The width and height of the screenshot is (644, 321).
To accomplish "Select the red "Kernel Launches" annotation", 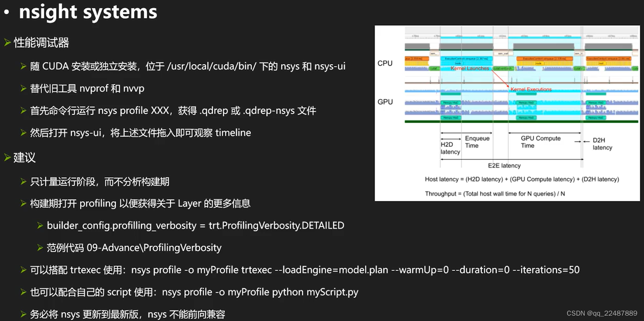I will coord(470,68).
